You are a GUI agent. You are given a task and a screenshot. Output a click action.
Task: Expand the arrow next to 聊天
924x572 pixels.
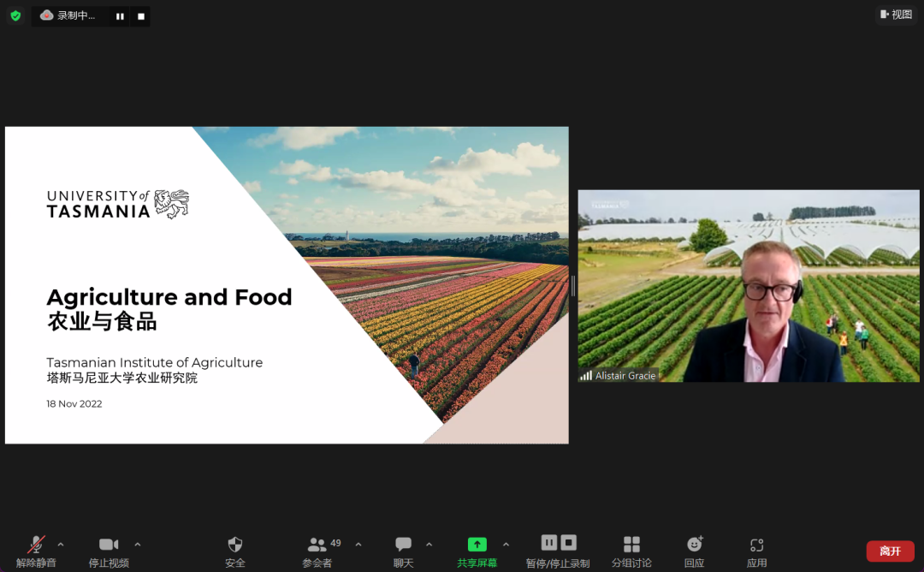click(x=429, y=544)
